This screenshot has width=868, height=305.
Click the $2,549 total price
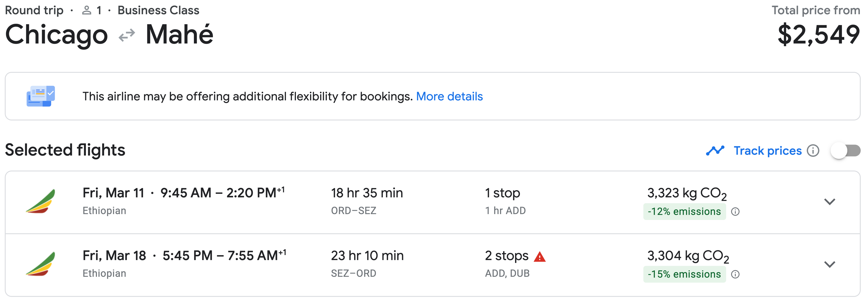pyautogui.click(x=818, y=34)
